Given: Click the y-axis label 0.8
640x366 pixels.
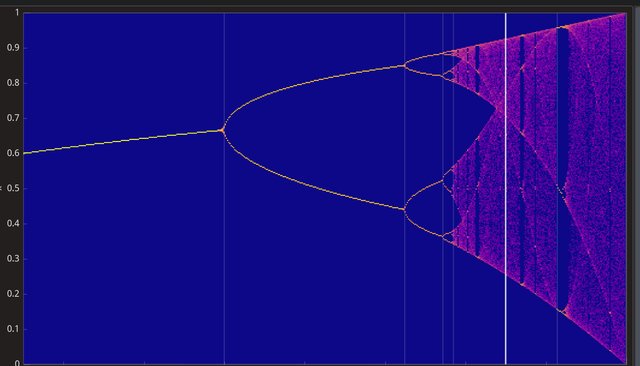Looking at the screenshot, I should coord(13,83).
